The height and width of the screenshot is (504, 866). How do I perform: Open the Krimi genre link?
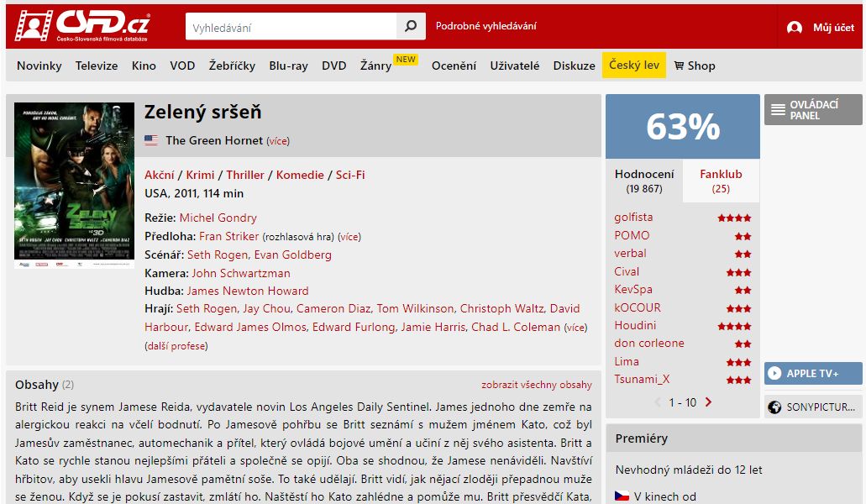coord(200,175)
